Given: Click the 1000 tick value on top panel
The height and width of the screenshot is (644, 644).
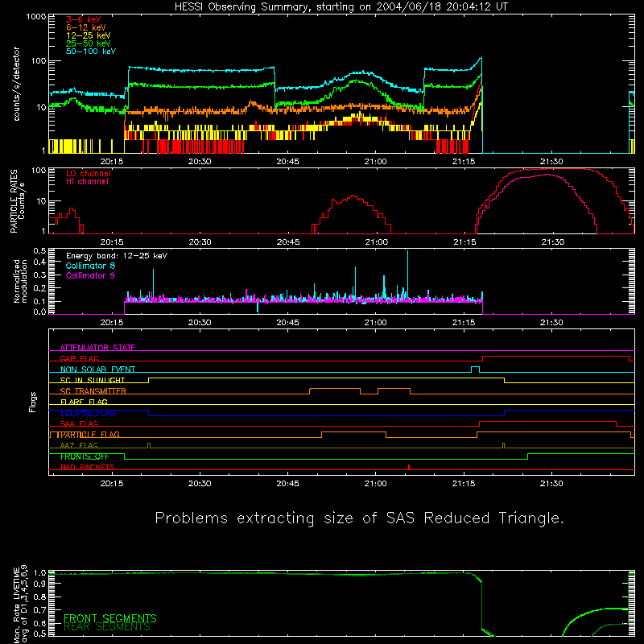Looking at the screenshot, I should pyautogui.click(x=36, y=17).
